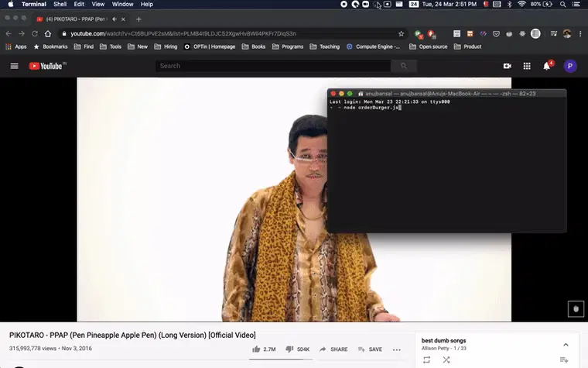Image resolution: width=588 pixels, height=368 pixels.
Task: Open the Programs bookmarks folder
Action: [x=288, y=46]
